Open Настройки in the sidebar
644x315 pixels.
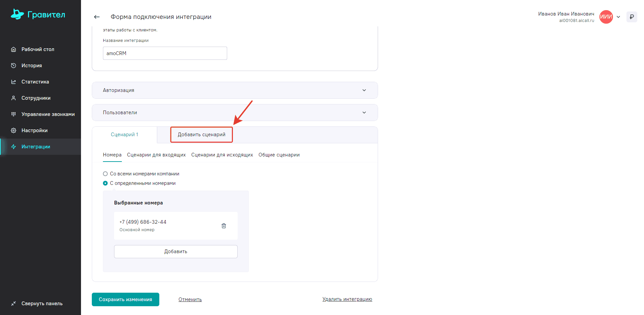click(x=34, y=130)
